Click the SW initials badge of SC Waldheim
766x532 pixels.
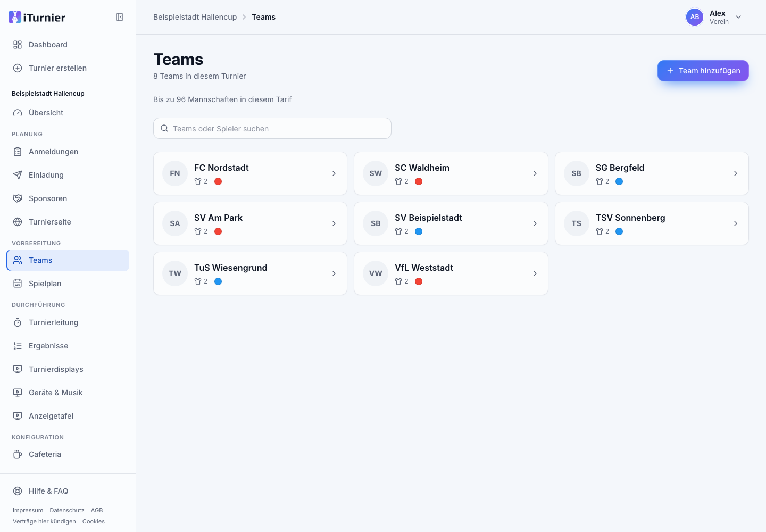[376, 173]
